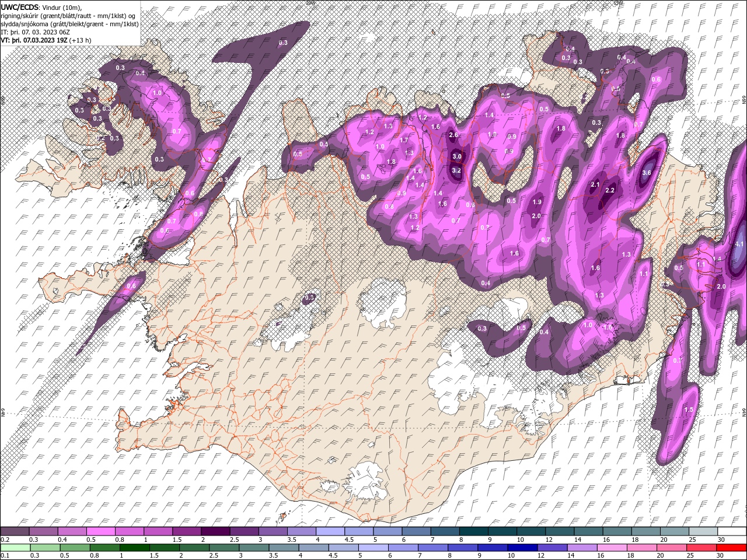Image resolution: width=747 pixels, height=560 pixels.
Task: Select upper legend swatch between 0.5 and 0.8
Action: click(101, 531)
